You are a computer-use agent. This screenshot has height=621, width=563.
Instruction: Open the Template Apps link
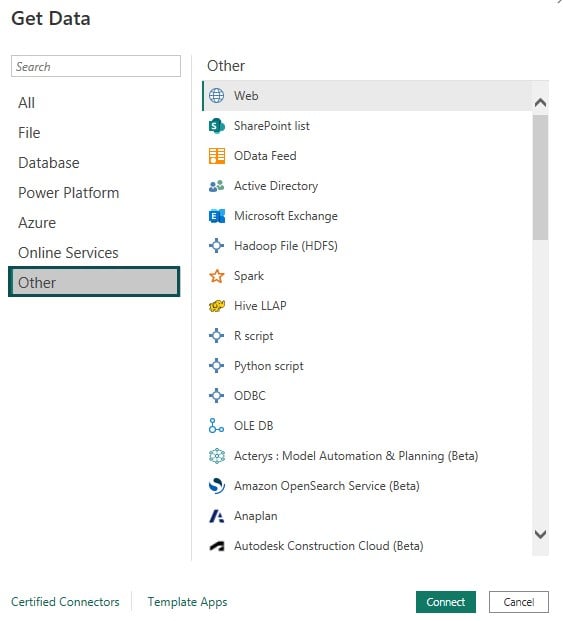(x=187, y=602)
